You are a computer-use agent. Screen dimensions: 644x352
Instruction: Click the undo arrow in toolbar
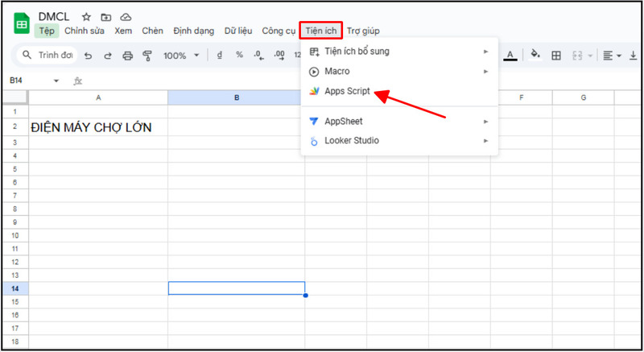point(87,56)
